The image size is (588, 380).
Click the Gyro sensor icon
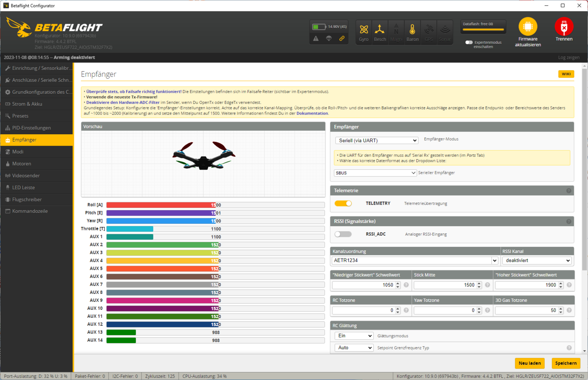tap(364, 30)
